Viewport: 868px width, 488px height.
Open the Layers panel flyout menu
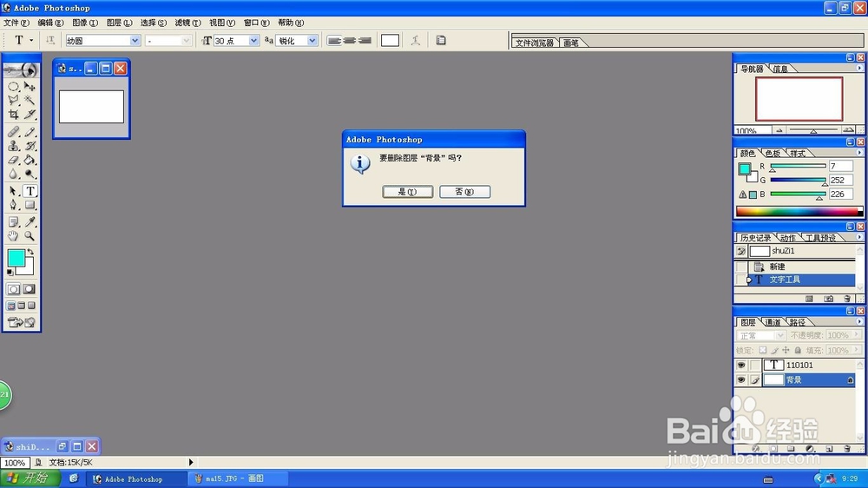[859, 321]
